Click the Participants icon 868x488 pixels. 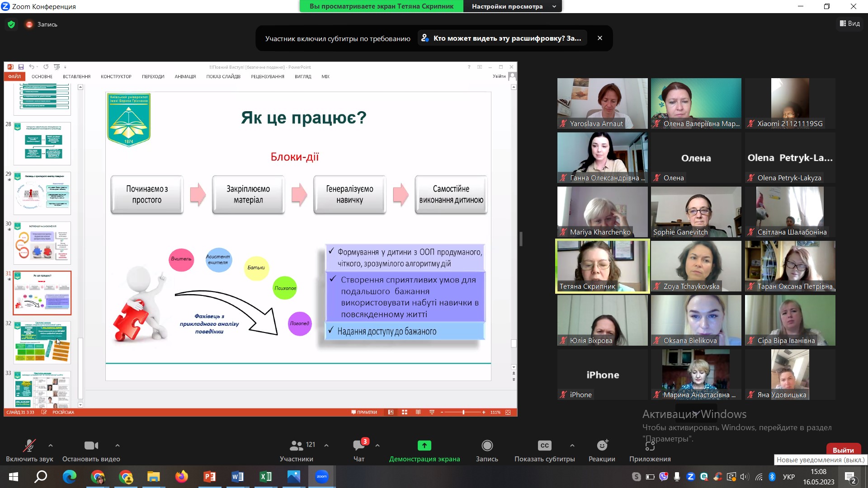point(297,446)
